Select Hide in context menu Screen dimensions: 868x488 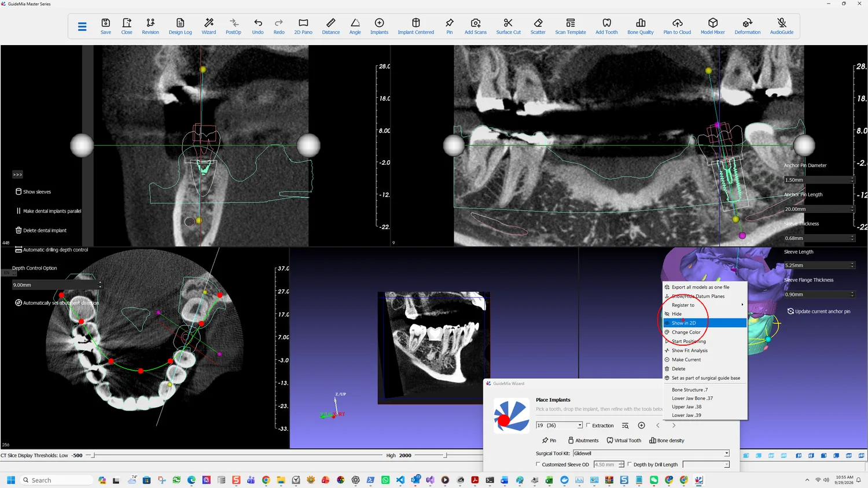(x=705, y=314)
